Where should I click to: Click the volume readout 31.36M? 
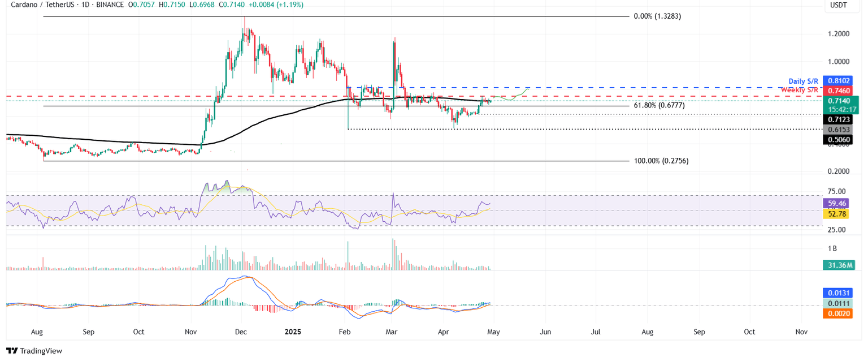(839, 264)
